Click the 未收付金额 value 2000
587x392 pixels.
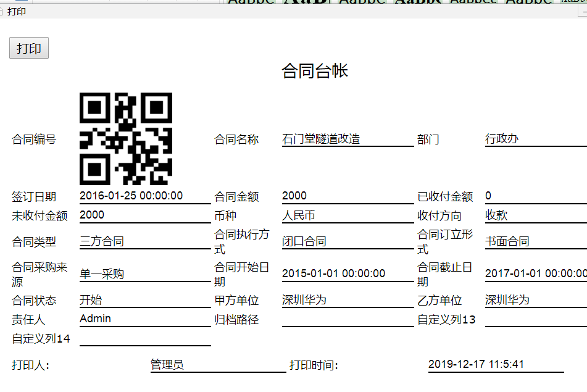pos(92,215)
